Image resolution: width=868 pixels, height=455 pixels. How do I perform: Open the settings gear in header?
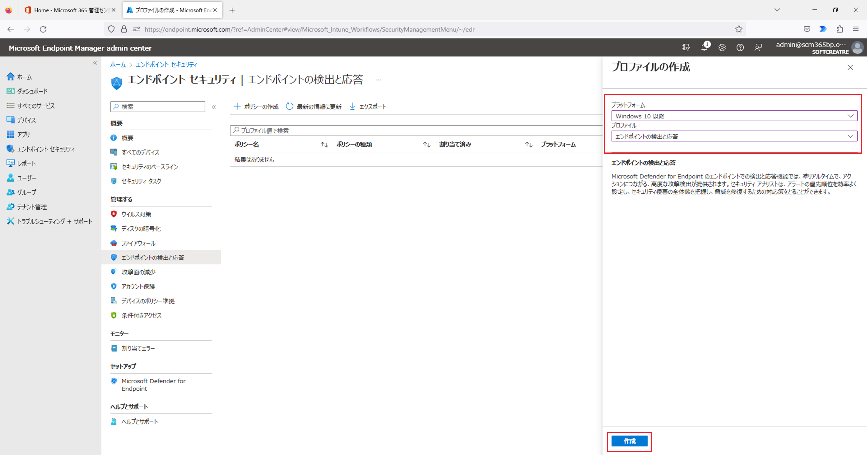(x=722, y=48)
